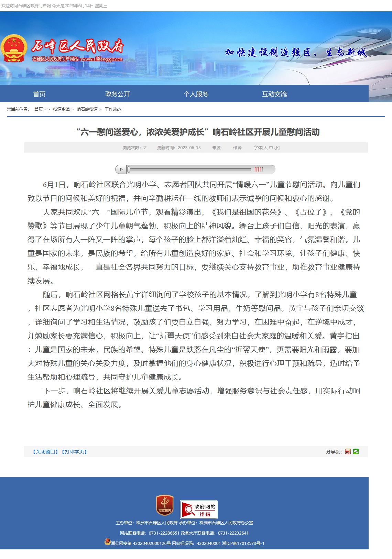
Task: Click the audio progress slider handle
Action: 129,169
